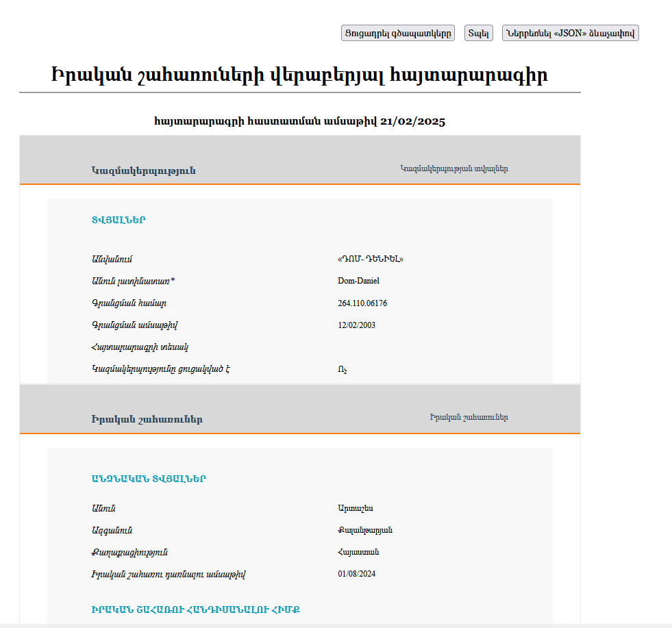The height and width of the screenshot is (628, 672).
Task: Select the first name value 'Արտաշես'
Action: pos(355,508)
